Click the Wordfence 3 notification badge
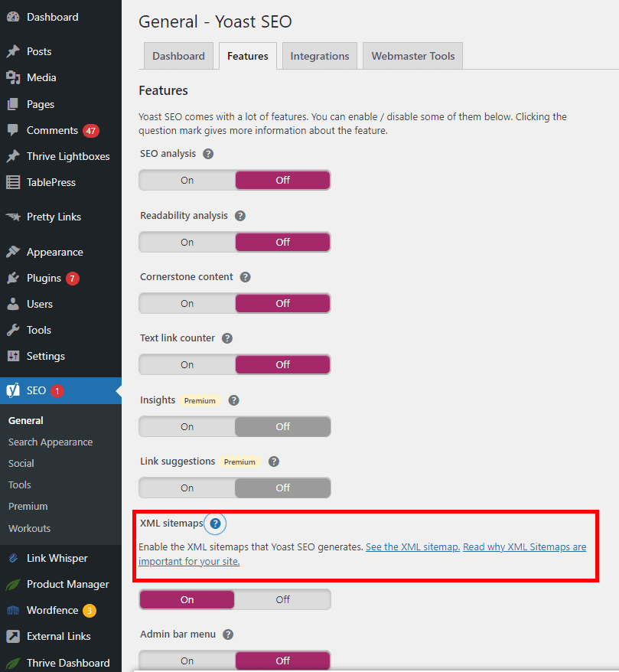Viewport: 619px width, 672px height. tap(90, 611)
